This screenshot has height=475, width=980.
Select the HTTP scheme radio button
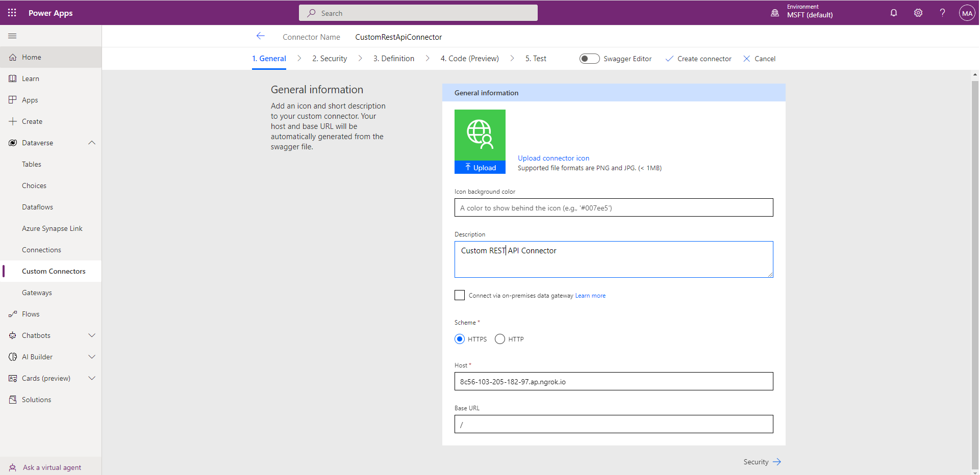[x=500, y=339]
